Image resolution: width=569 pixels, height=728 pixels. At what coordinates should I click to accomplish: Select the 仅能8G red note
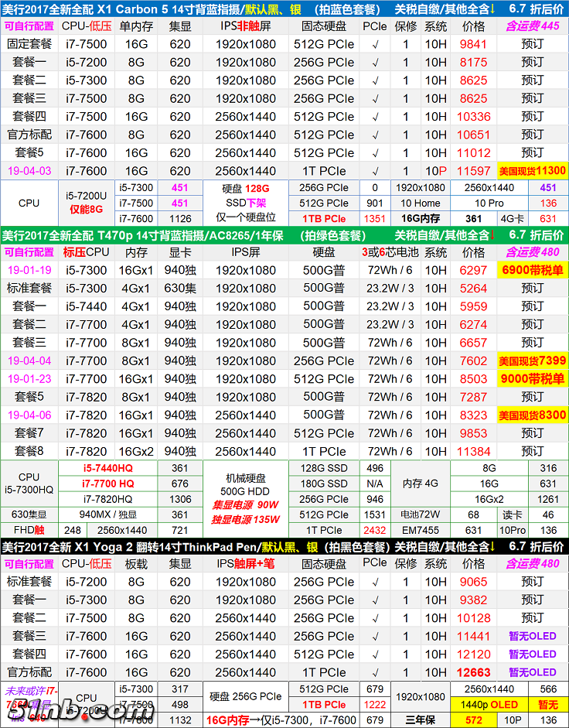coord(87,209)
